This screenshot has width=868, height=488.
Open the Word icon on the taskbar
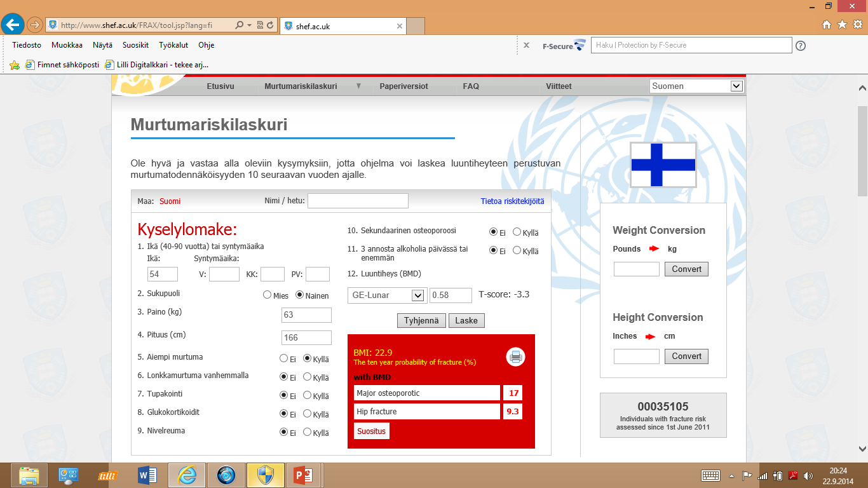click(x=147, y=475)
